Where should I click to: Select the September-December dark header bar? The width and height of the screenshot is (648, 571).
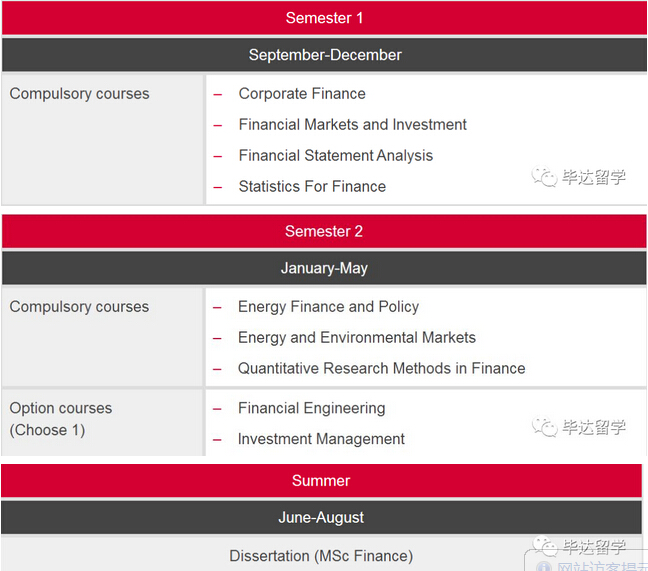click(x=324, y=55)
